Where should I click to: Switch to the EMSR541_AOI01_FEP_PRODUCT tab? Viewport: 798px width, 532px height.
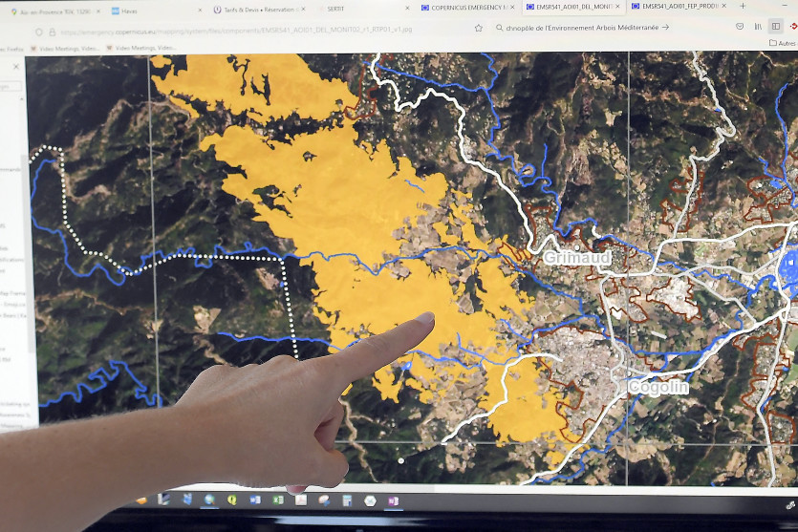tap(679, 6)
